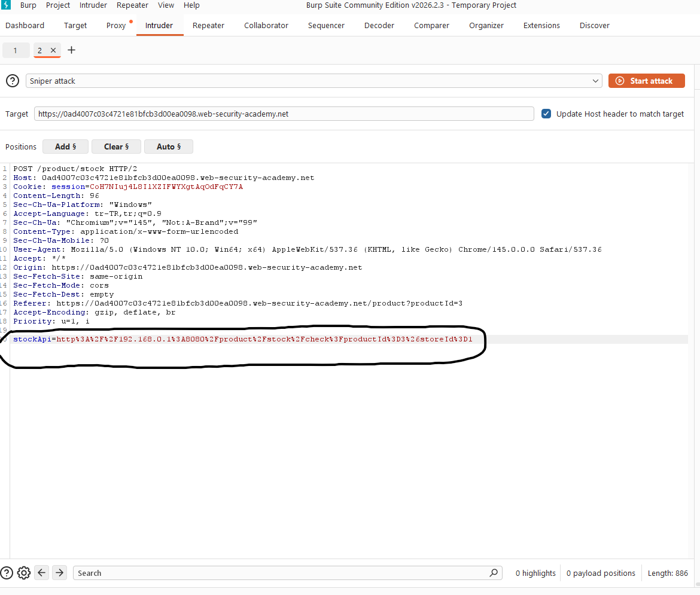Toggle Update Host header to match target
Image resolution: width=700 pixels, height=595 pixels.
(546, 114)
